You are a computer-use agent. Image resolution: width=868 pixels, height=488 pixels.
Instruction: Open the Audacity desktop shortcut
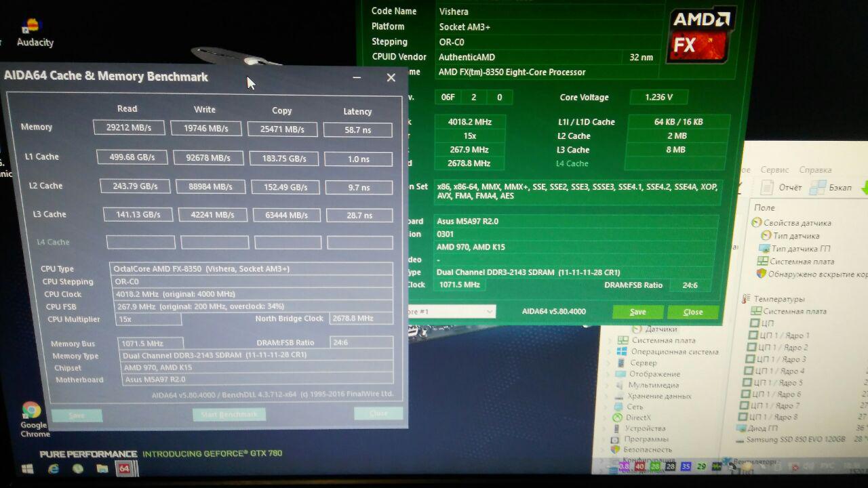click(x=34, y=33)
